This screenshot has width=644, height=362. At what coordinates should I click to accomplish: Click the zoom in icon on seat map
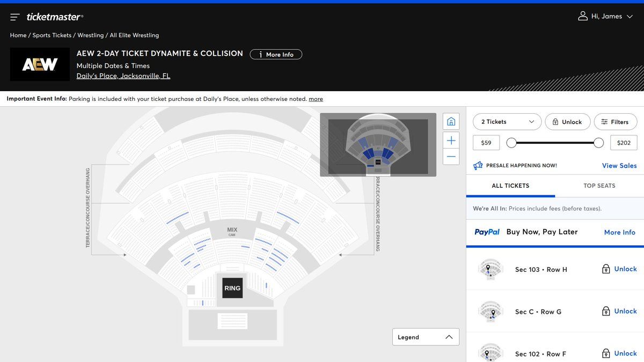point(451,140)
